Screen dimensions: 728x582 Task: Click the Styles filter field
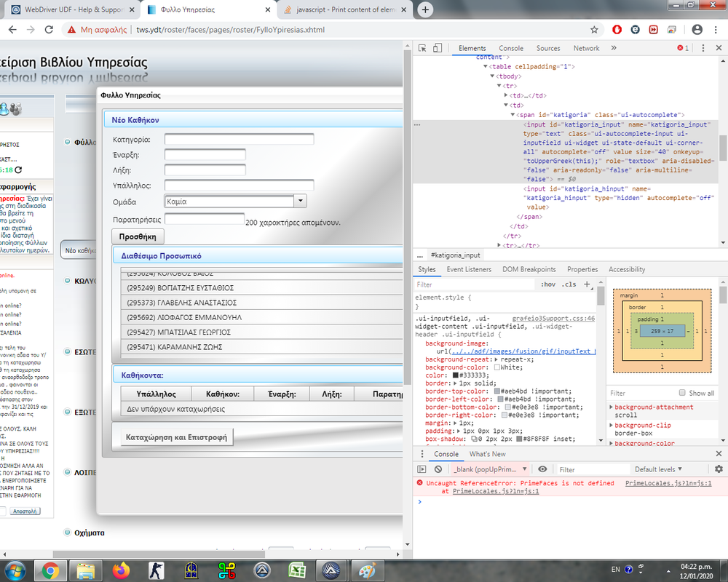475,284
